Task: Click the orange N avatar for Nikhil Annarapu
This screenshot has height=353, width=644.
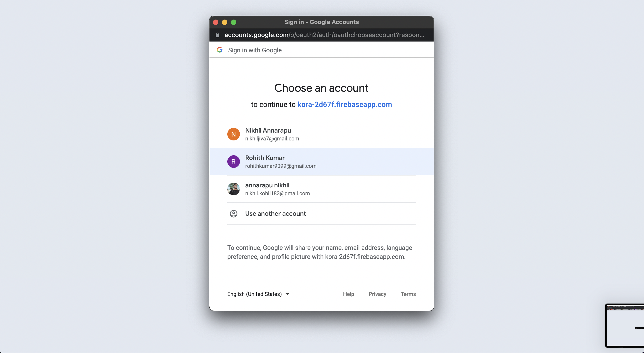Action: tap(234, 134)
